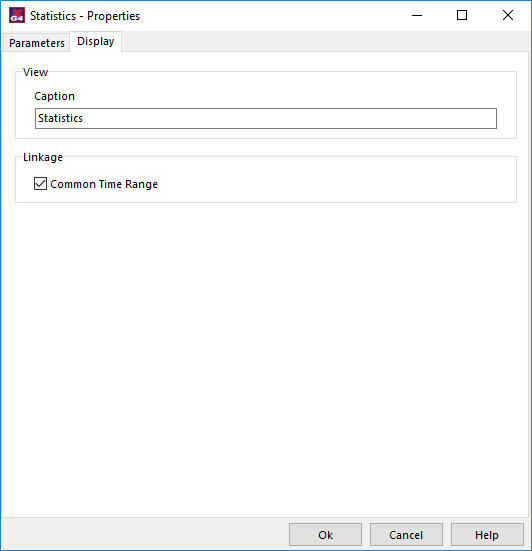The height and width of the screenshot is (551, 532).
Task: Open the Help button
Action: click(x=487, y=534)
